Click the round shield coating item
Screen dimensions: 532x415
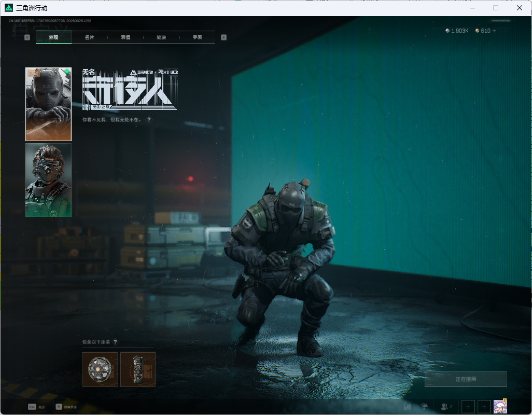(x=100, y=369)
